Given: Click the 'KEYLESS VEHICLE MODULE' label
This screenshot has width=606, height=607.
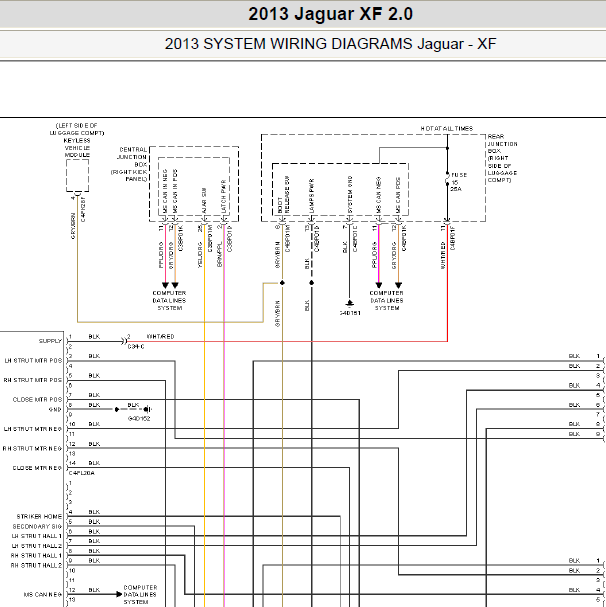Looking at the screenshot, I should [77, 147].
